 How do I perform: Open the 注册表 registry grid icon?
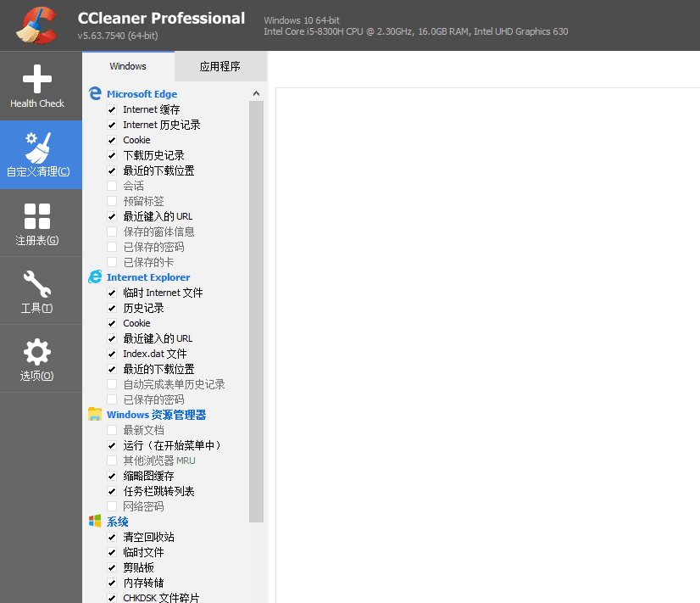point(37,216)
